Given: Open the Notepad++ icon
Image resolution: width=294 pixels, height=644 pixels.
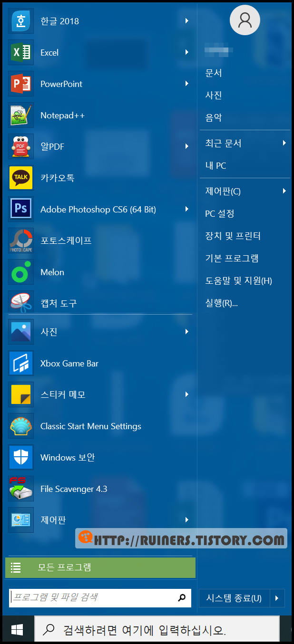Looking at the screenshot, I should (21, 115).
